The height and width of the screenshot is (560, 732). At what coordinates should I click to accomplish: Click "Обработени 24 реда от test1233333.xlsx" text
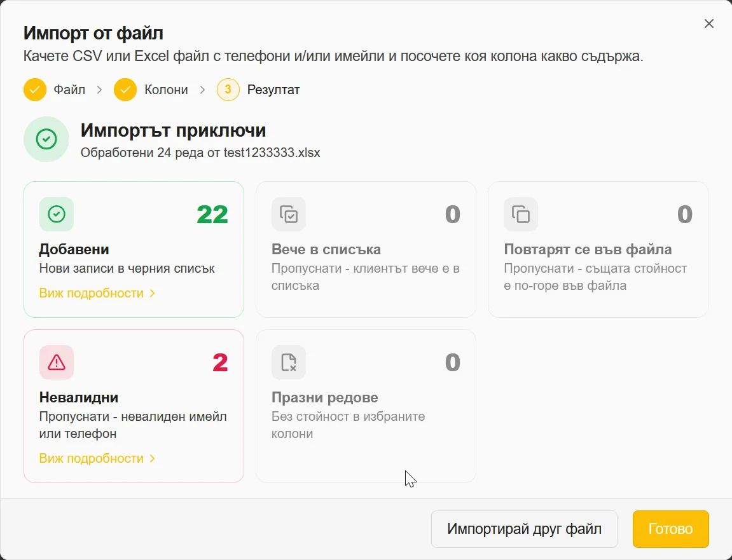pyautogui.click(x=200, y=153)
